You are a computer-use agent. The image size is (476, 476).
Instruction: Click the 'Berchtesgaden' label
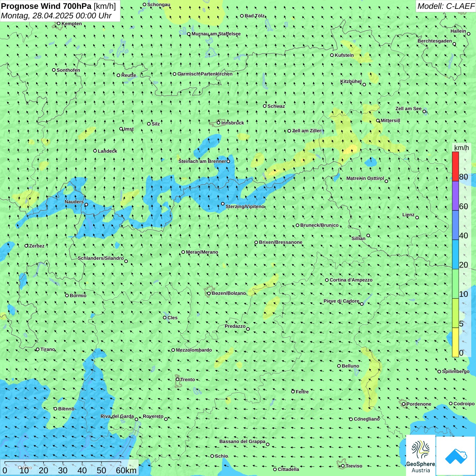coord(435,41)
